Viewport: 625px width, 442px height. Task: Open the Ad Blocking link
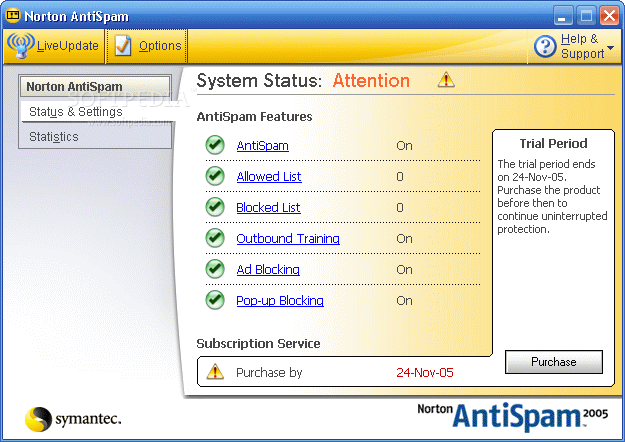[x=268, y=270]
